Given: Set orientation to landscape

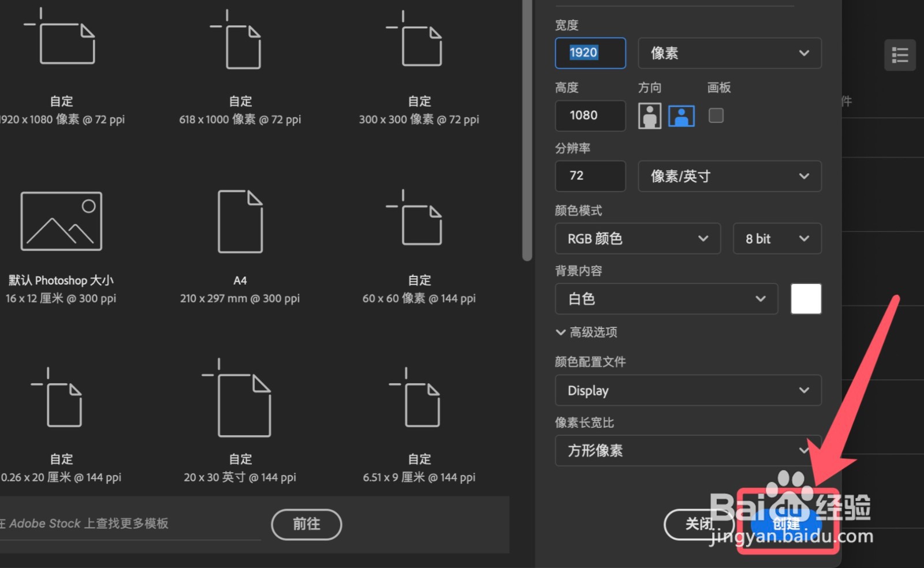Looking at the screenshot, I should click(x=681, y=115).
